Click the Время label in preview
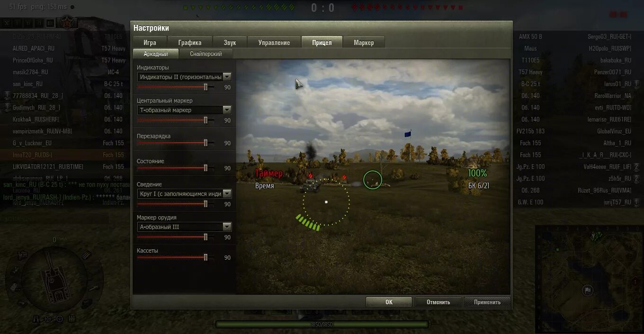Screen dimensions: 644x334 point(265,186)
